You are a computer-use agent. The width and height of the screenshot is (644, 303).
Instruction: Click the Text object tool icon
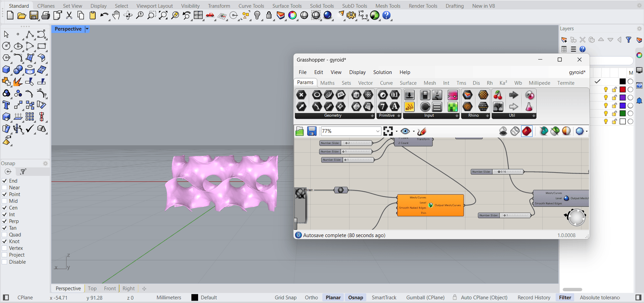click(6, 105)
